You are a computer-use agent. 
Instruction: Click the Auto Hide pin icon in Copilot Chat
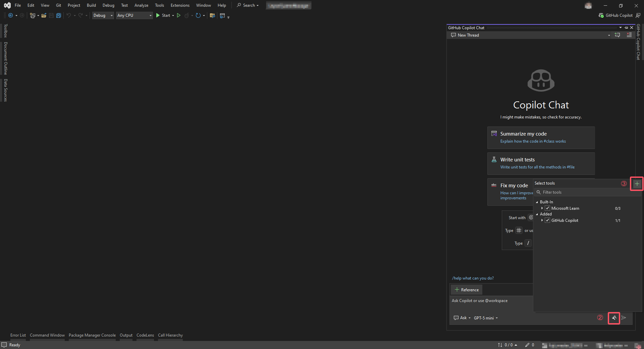point(626,28)
